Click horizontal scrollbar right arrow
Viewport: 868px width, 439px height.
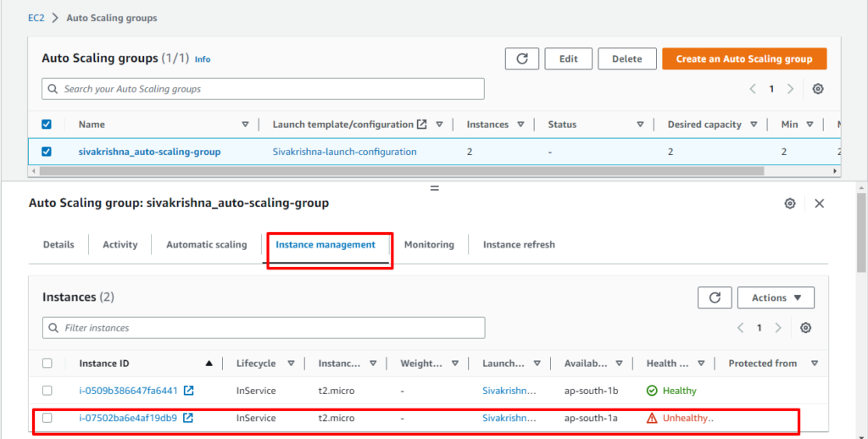(835, 171)
